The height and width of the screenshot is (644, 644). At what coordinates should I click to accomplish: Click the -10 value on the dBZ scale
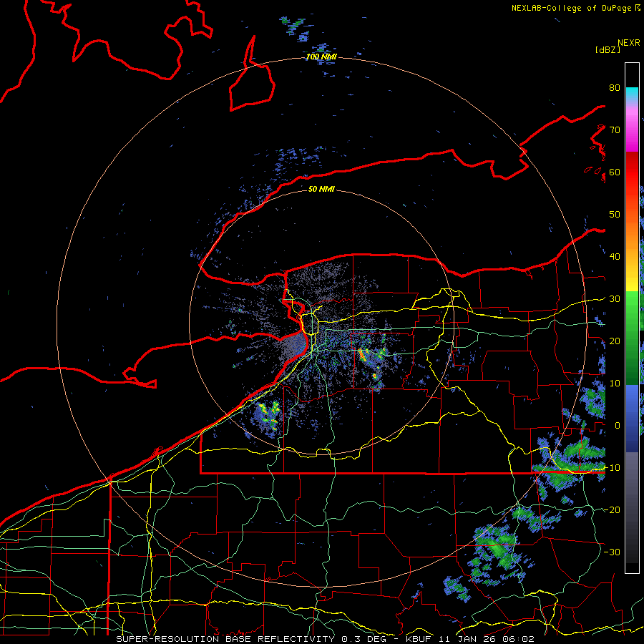(x=612, y=468)
